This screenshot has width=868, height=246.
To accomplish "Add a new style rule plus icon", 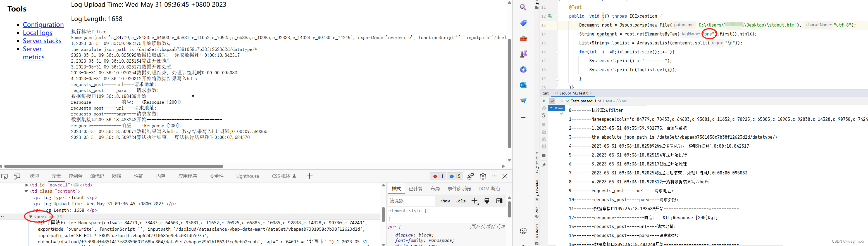I will (475, 201).
